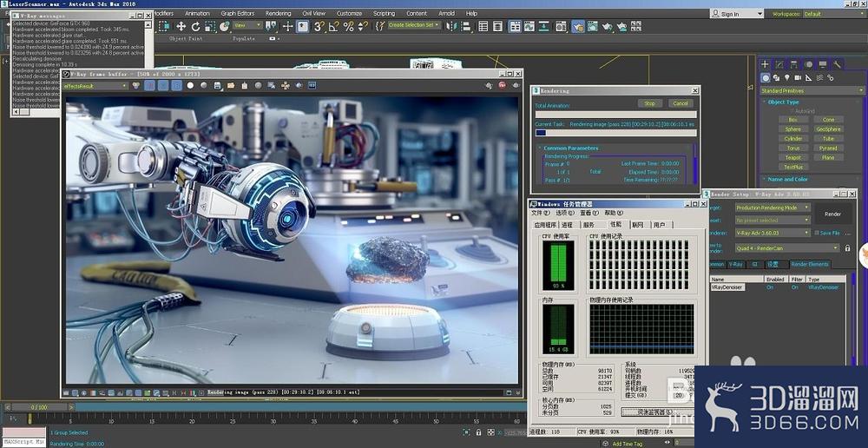The height and width of the screenshot is (448, 868).
Task: Open the Production Rendering Mode dropdown
Action: click(x=773, y=208)
